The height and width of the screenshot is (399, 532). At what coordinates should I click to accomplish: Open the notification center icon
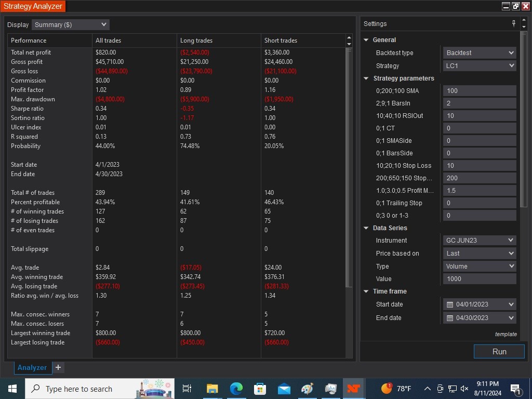[x=516, y=389]
